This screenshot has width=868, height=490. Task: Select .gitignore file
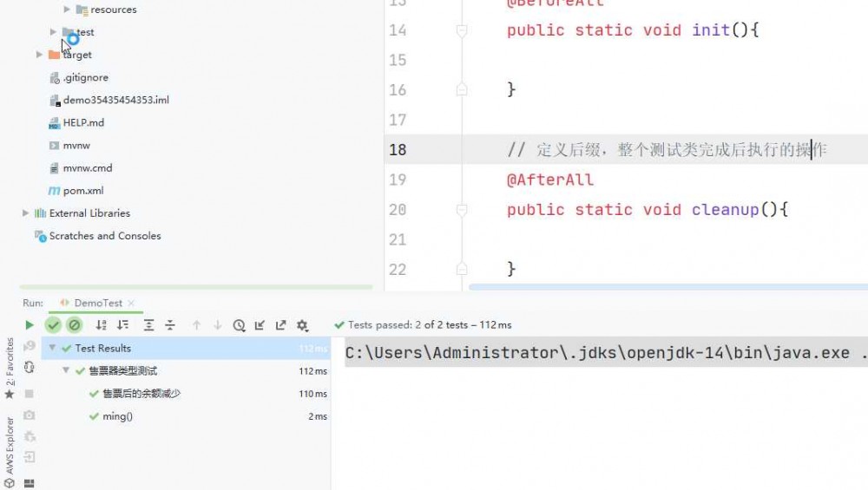tap(85, 77)
